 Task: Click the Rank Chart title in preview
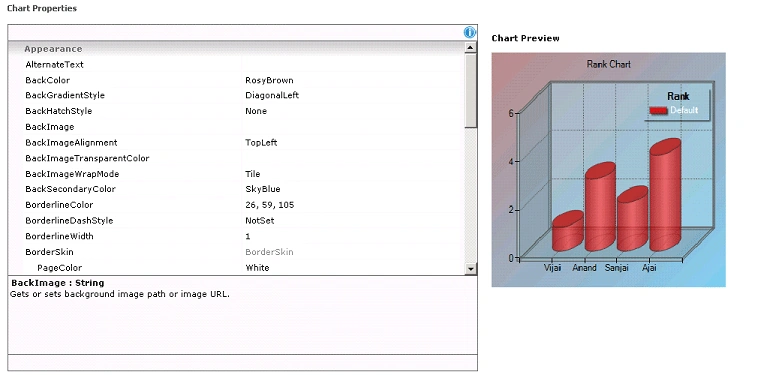609,64
